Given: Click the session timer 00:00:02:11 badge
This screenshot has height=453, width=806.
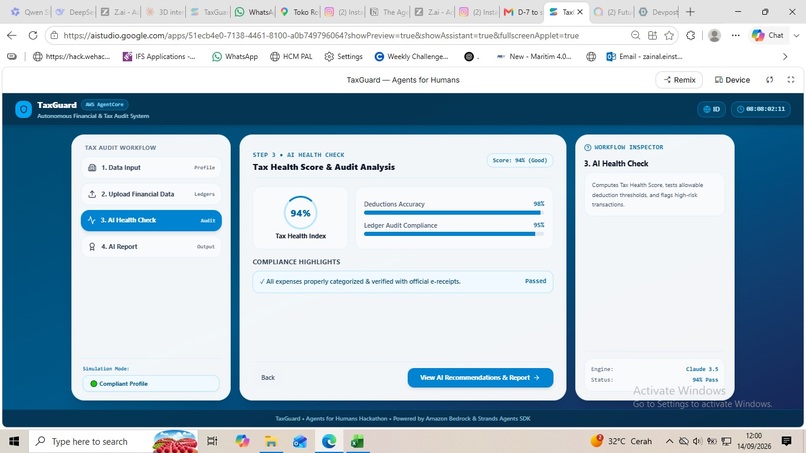Looking at the screenshot, I should click(761, 109).
